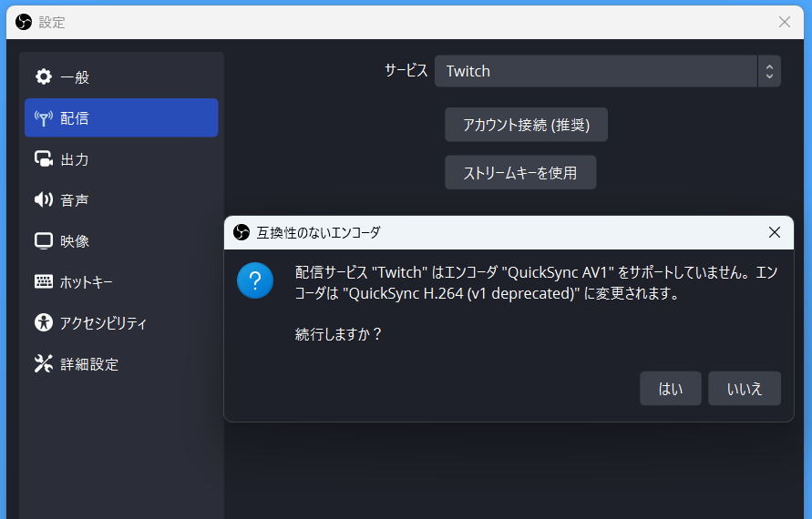
Task: Click the OBS logo in 互換性のないエンコーダ dialog
Action: (242, 232)
